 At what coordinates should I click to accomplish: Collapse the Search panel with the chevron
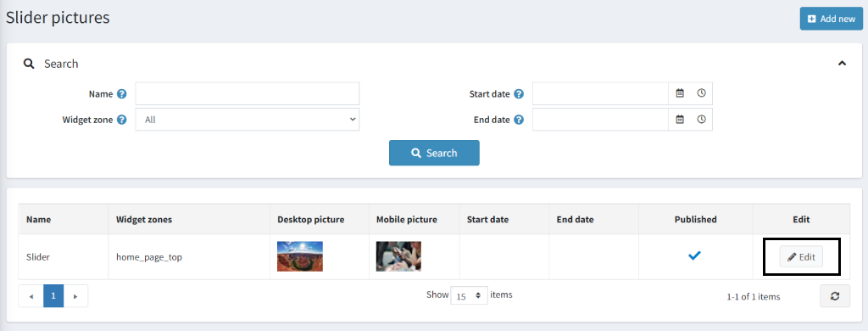842,63
